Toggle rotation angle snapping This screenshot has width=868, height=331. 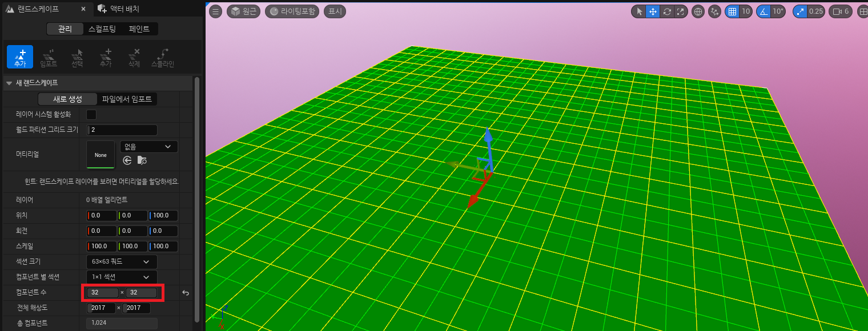(763, 11)
